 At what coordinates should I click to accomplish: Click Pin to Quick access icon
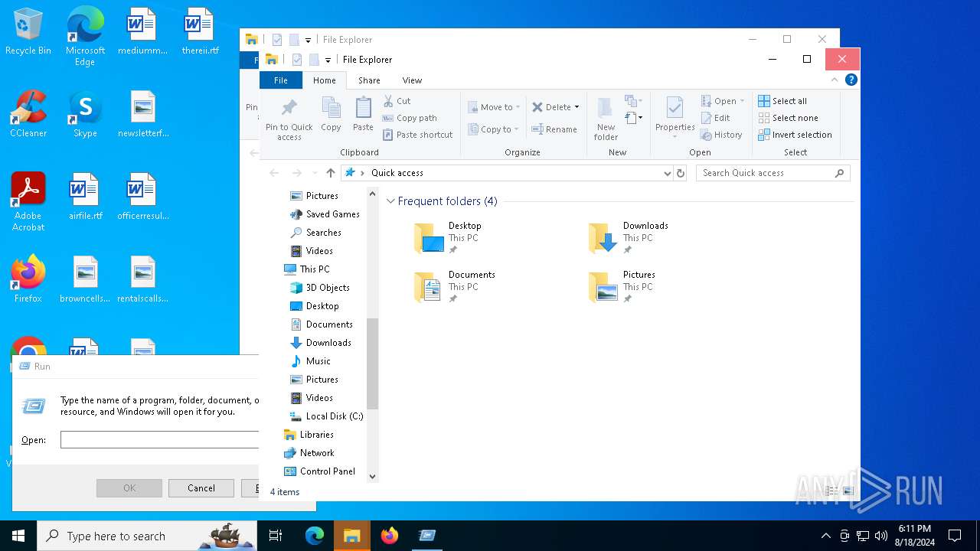tap(289, 119)
